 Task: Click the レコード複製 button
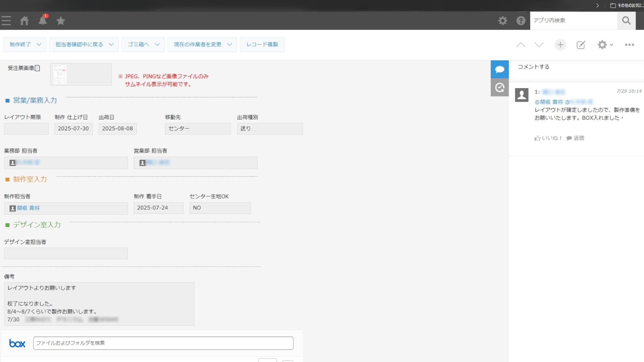click(x=262, y=45)
